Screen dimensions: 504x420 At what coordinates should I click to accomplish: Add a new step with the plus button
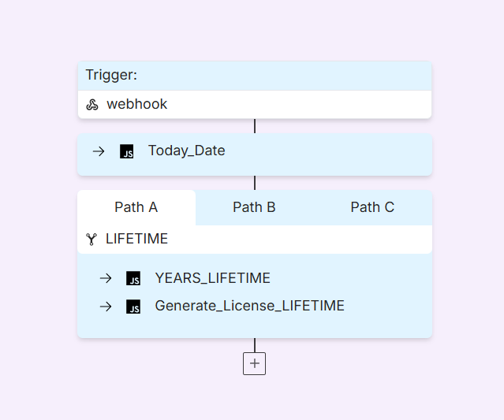point(254,363)
